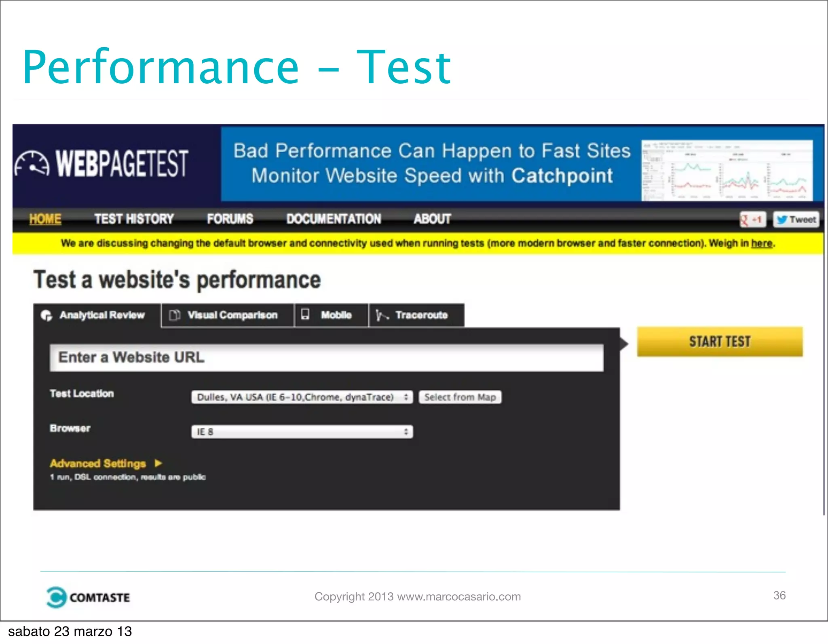Switch to the Traceroute tab
This screenshot has width=828, height=644.
420,315
